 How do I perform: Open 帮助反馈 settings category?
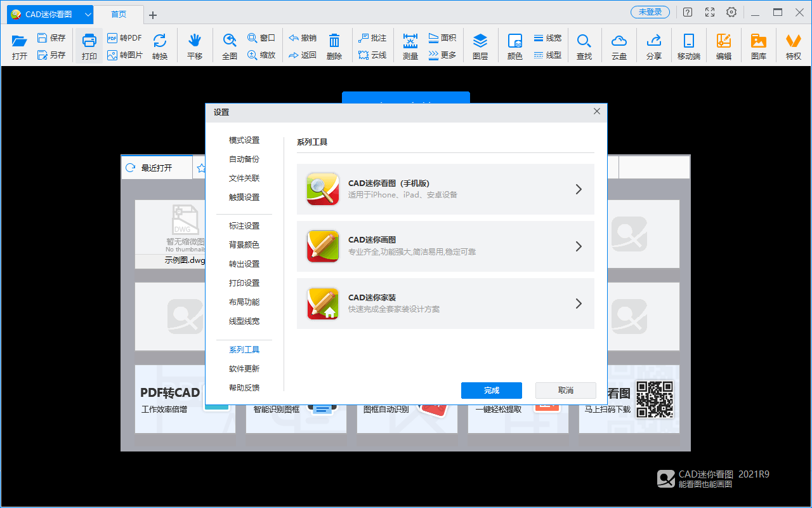244,388
